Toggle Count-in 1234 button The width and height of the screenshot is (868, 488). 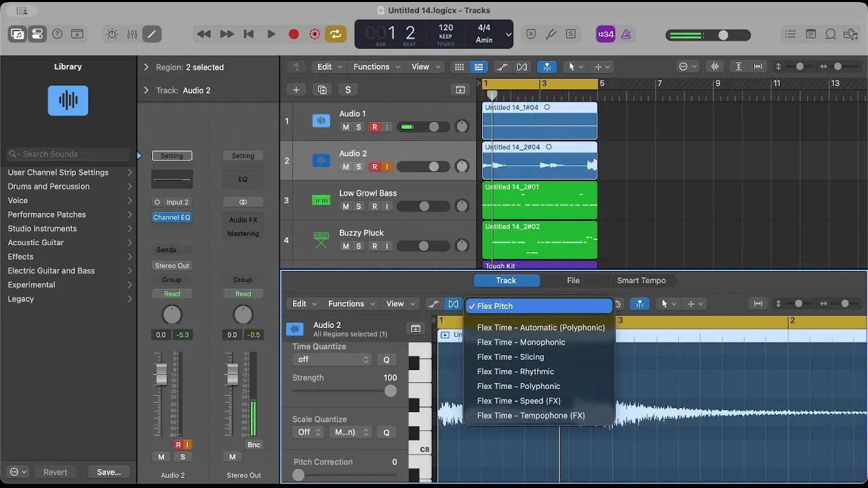click(x=606, y=34)
